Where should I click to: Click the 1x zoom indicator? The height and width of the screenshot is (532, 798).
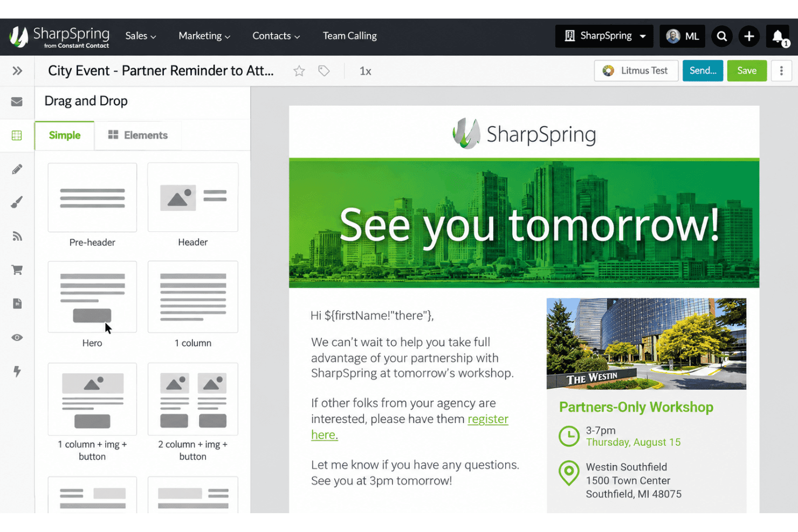pyautogui.click(x=366, y=71)
